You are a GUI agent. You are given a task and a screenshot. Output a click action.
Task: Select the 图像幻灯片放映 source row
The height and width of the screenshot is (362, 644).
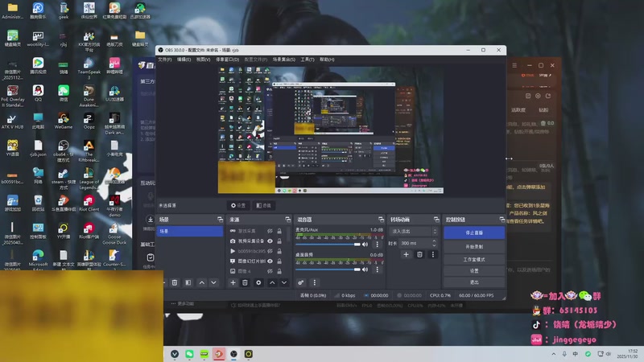(257, 261)
